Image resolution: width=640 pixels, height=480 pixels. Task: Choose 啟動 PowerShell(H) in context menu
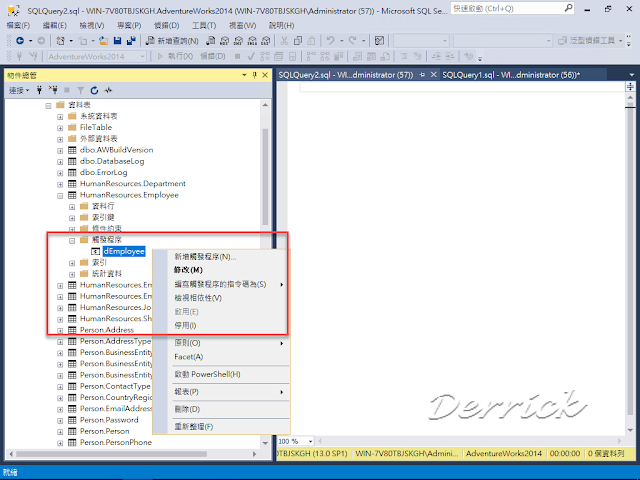pos(221,374)
